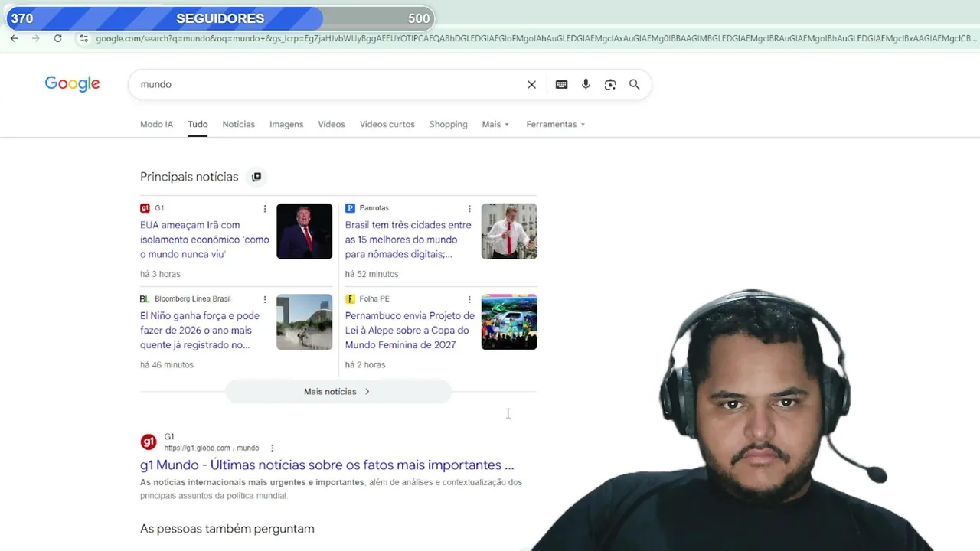Click the 'há 2 horas' timestamp
The height and width of the screenshot is (551, 980).
pos(365,365)
